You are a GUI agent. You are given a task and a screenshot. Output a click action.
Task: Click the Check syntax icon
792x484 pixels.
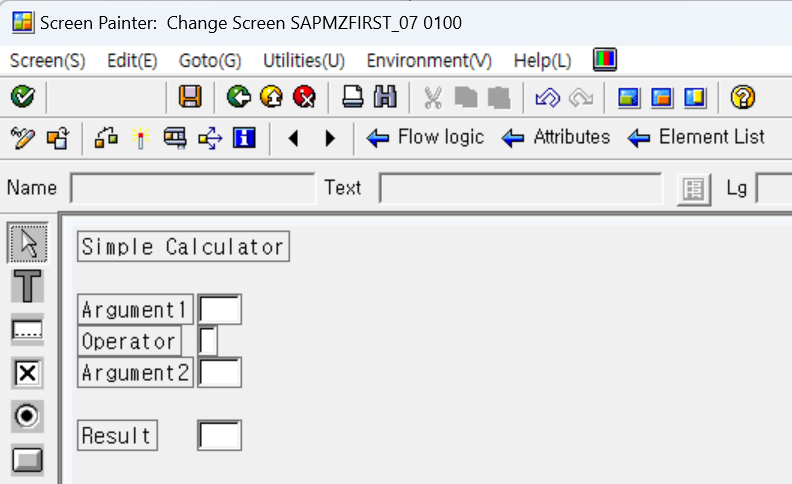click(x=106, y=138)
